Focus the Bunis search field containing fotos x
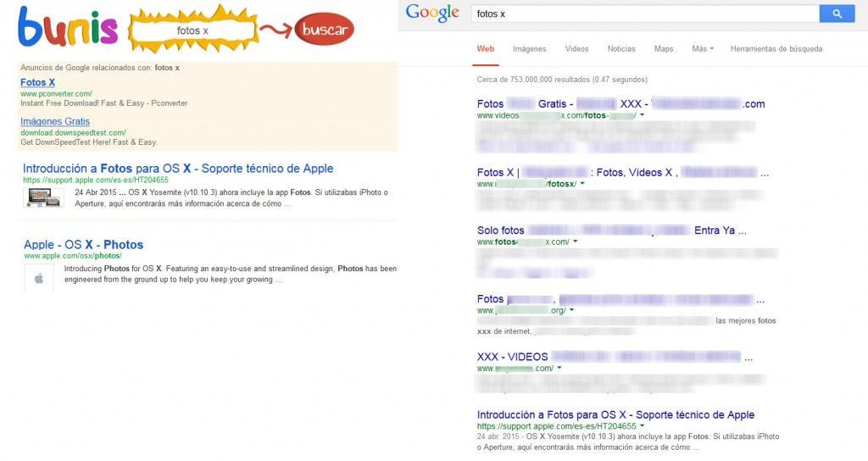Image resolution: width=868 pixels, height=461 pixels. [x=193, y=31]
